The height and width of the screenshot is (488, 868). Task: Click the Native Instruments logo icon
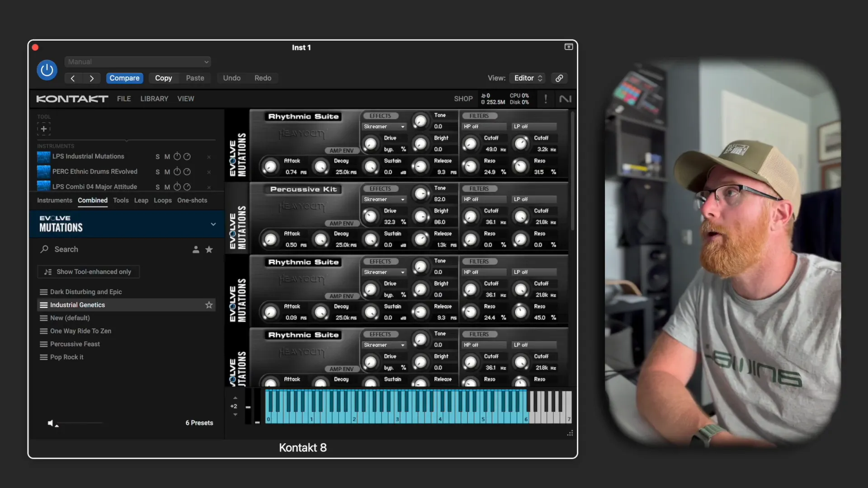[x=565, y=99]
